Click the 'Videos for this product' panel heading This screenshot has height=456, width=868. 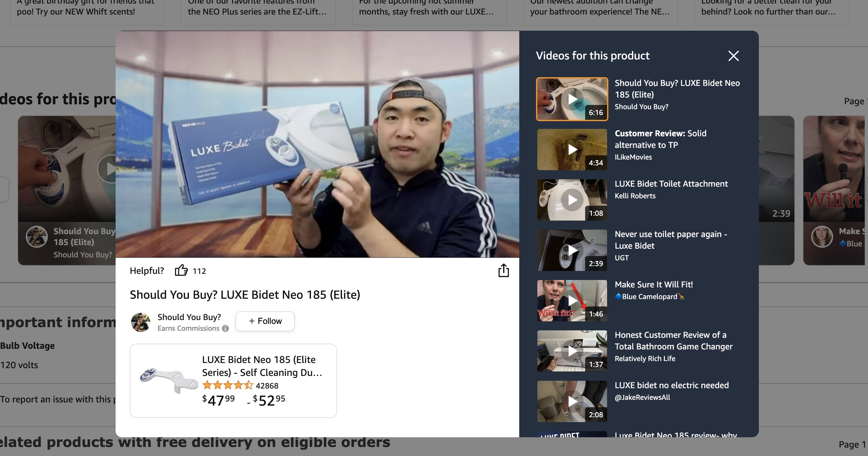(x=592, y=56)
